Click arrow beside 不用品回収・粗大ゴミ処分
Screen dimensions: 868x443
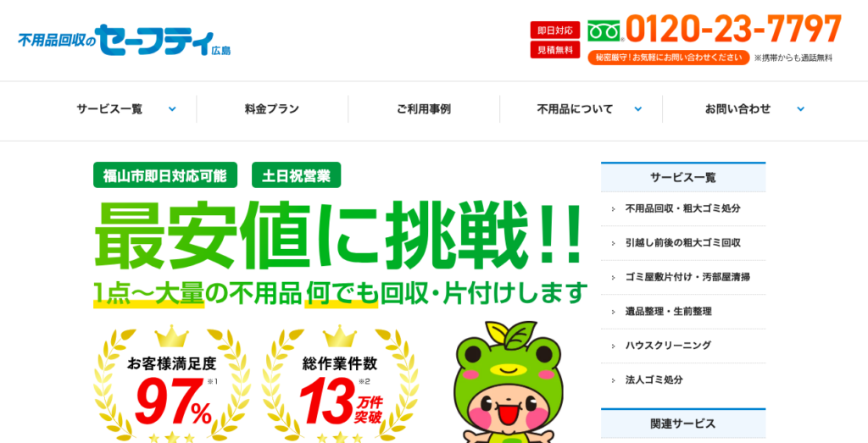[x=614, y=209]
